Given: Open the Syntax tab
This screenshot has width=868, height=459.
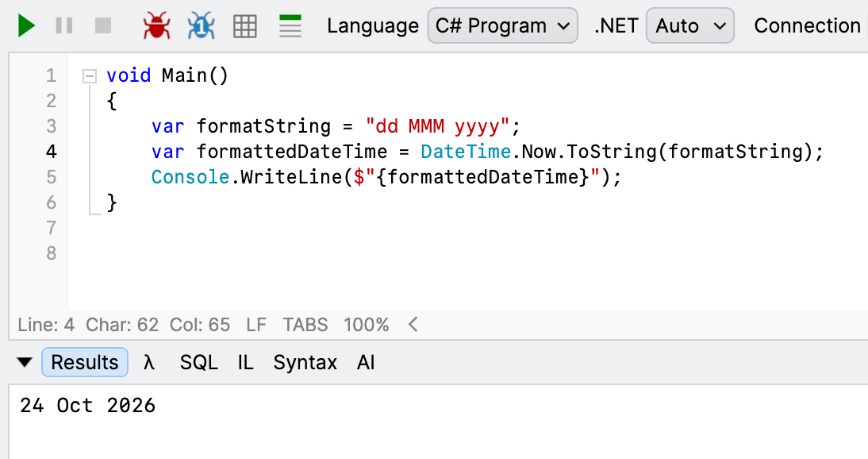Looking at the screenshot, I should (305, 363).
